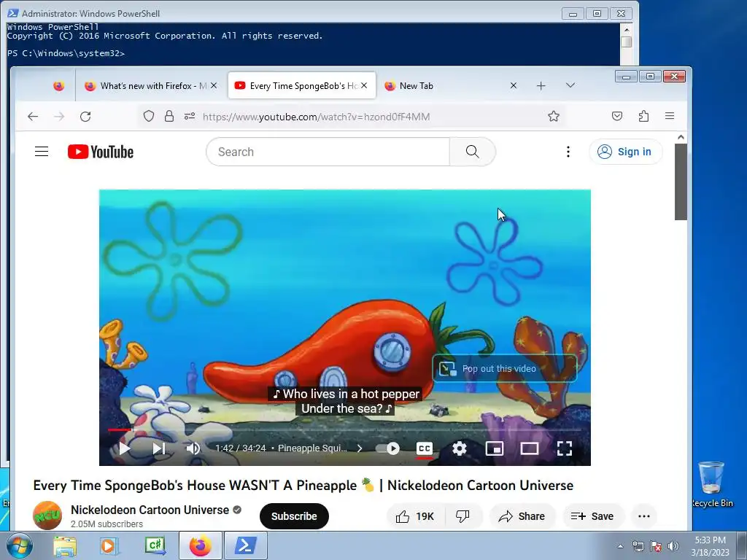747x560 pixels.
Task: Subscribe to Nickelodeon Cartoon Universe
Action: tap(294, 516)
